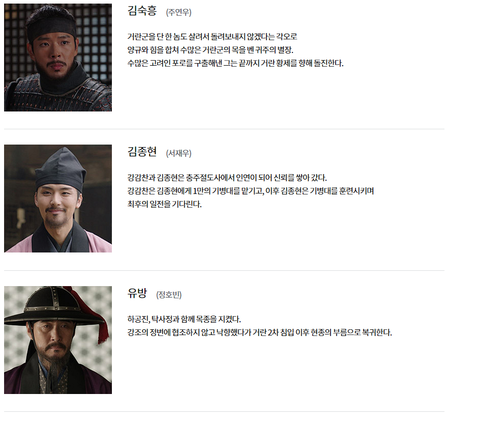Viewport: 504px width, 422px height.
Task: Click the line starting 강조의 정변에
Action: coord(260,332)
